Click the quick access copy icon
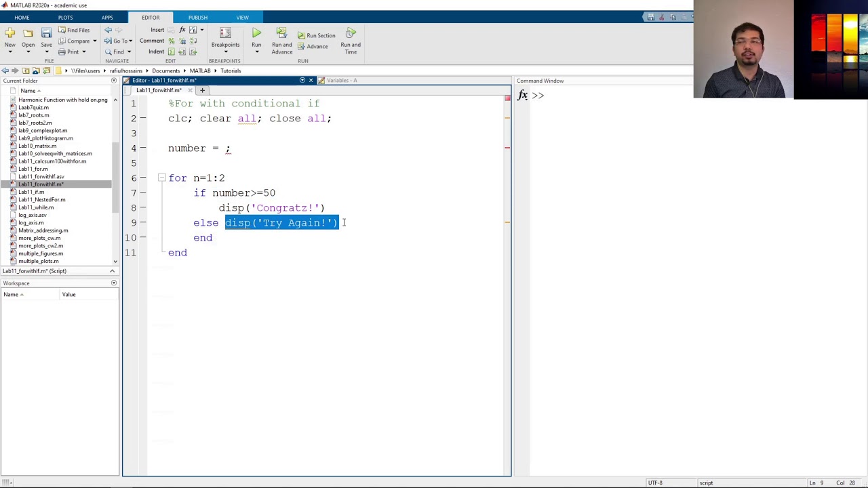 tap(673, 17)
